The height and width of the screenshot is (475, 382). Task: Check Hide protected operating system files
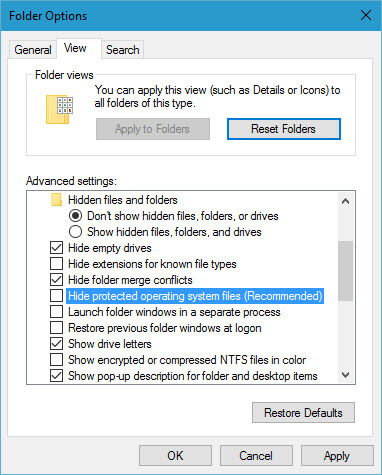pos(56,296)
